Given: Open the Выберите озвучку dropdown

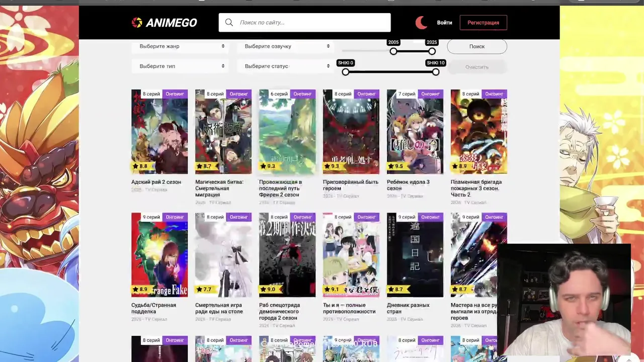Looking at the screenshot, I should tap(286, 46).
